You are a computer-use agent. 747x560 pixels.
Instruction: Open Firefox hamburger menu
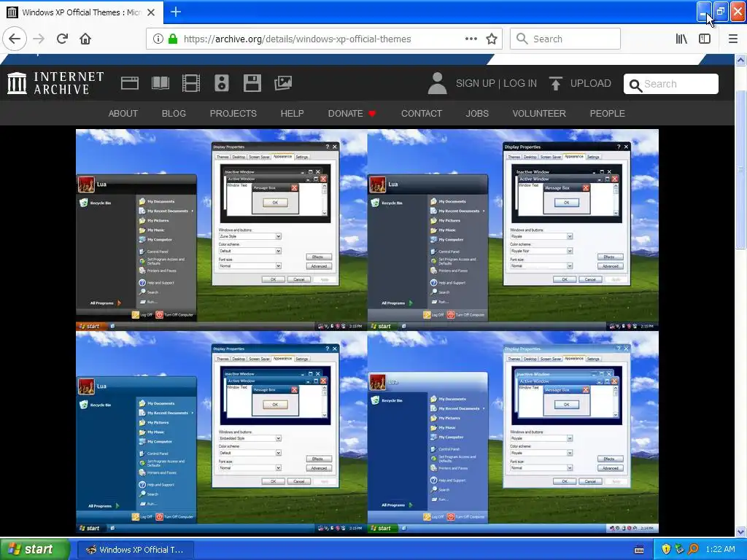click(733, 39)
